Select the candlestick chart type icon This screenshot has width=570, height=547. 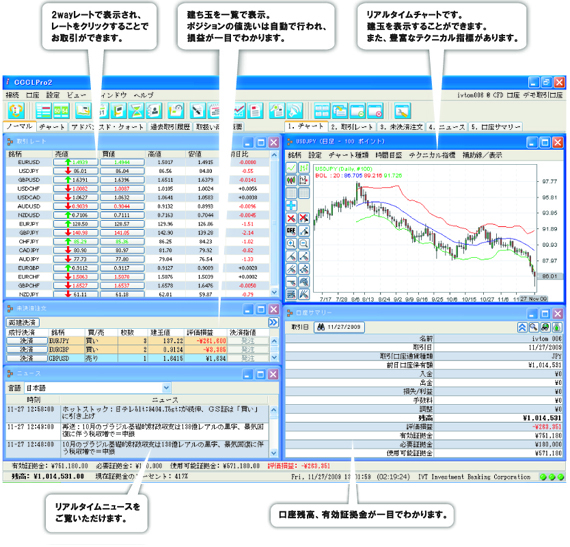click(291, 180)
